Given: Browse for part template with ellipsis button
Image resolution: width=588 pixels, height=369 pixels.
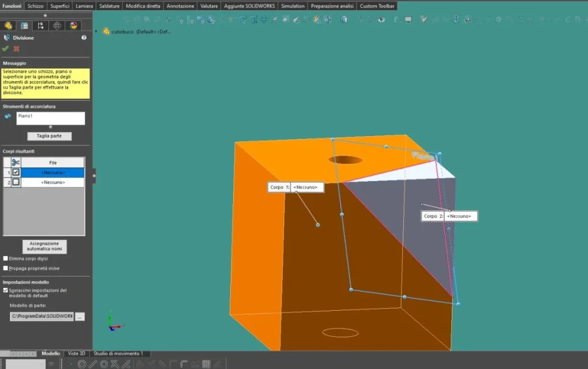Looking at the screenshot, I should coord(80,317).
